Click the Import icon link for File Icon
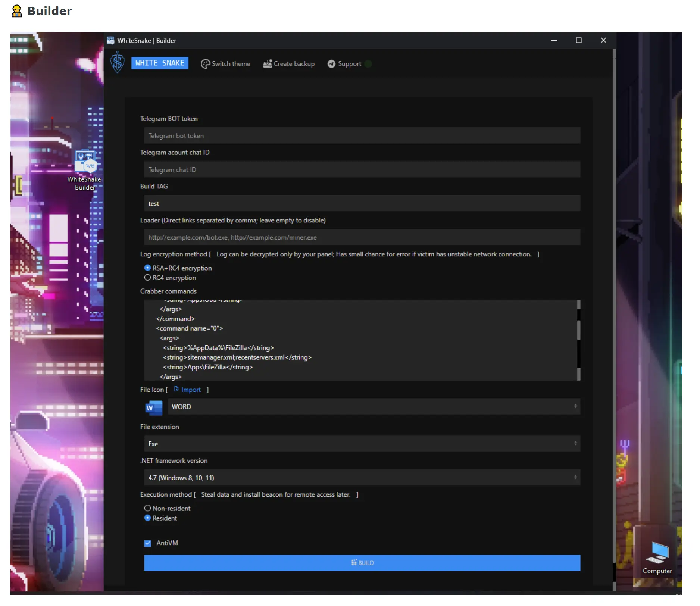700x606 pixels. (187, 390)
